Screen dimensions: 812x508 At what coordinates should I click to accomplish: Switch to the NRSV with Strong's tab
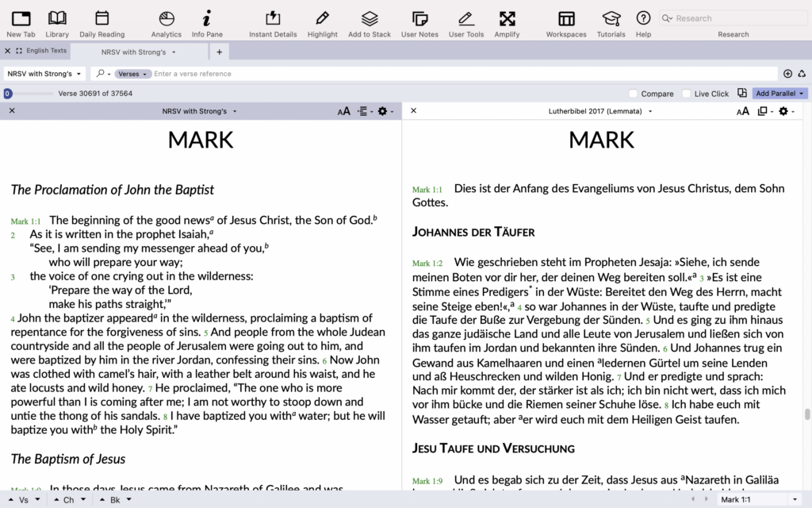coord(135,52)
